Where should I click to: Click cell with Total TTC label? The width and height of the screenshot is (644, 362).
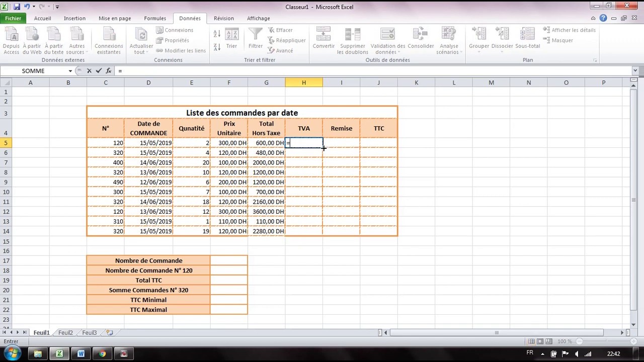pyautogui.click(x=148, y=280)
